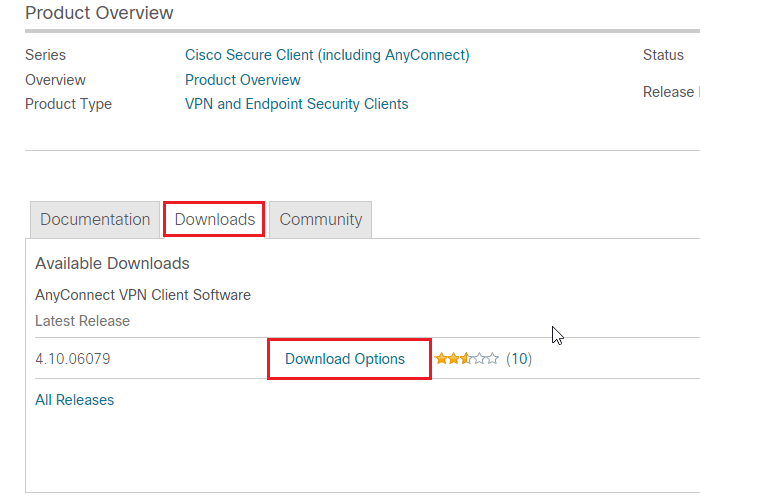This screenshot has height=501, width=759.
Task: Click the Download Options link
Action: tap(345, 359)
